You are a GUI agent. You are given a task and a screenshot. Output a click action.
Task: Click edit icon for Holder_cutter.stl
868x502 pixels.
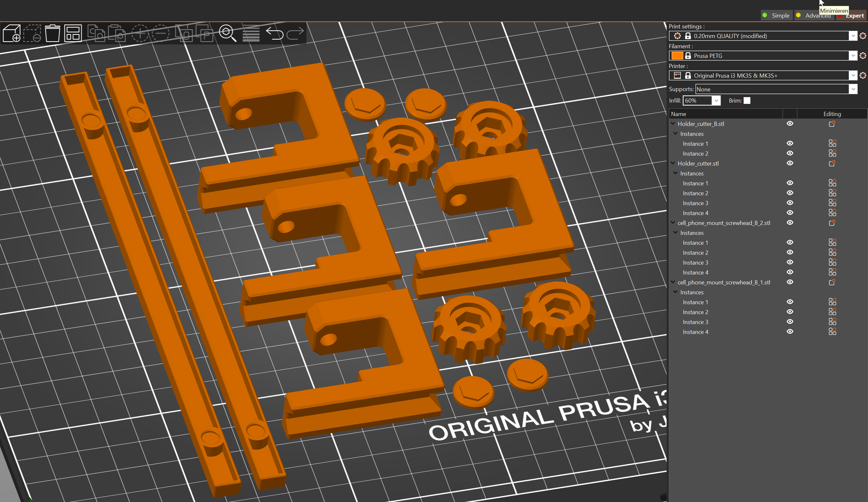tap(832, 164)
